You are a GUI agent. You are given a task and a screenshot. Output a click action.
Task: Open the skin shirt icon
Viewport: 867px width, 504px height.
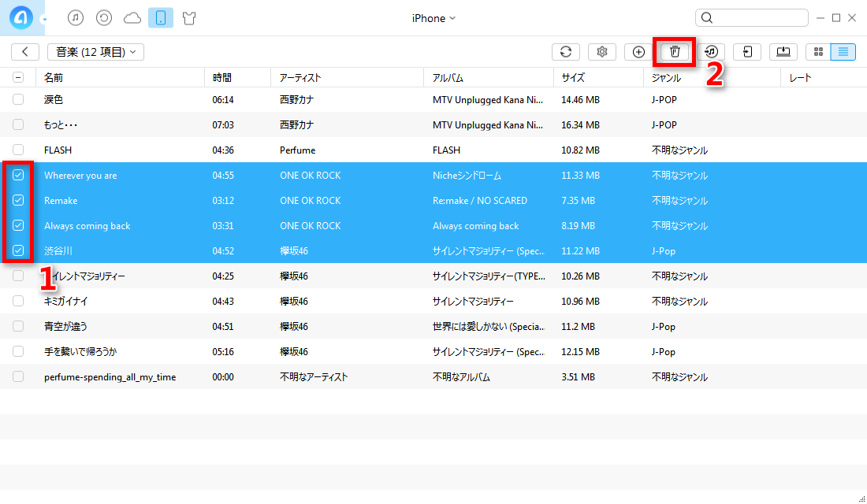pyautogui.click(x=189, y=18)
